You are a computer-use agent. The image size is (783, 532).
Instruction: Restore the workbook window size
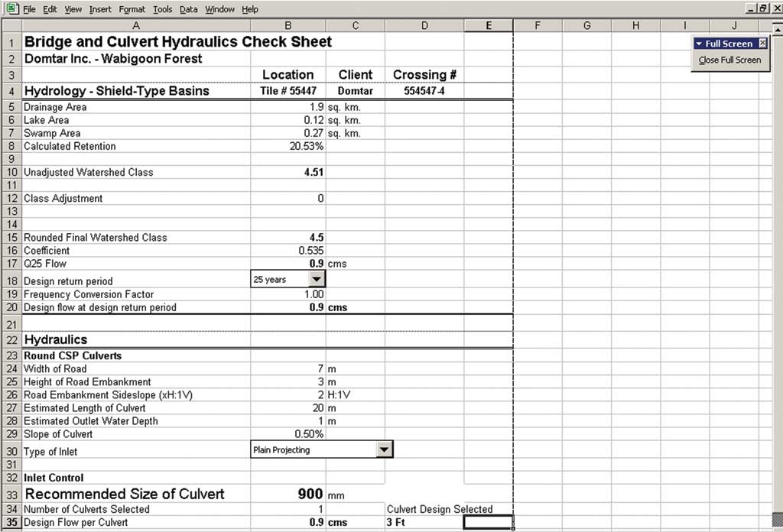pyautogui.click(x=764, y=8)
